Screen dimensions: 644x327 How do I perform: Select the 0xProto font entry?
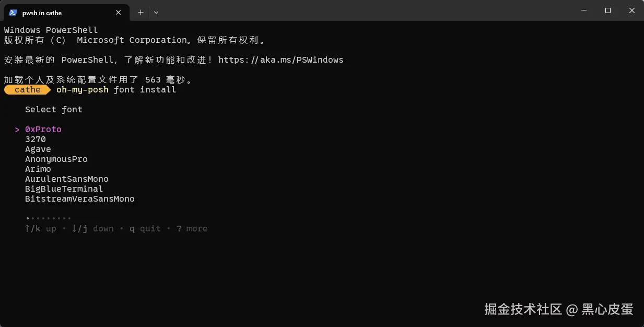coord(43,130)
